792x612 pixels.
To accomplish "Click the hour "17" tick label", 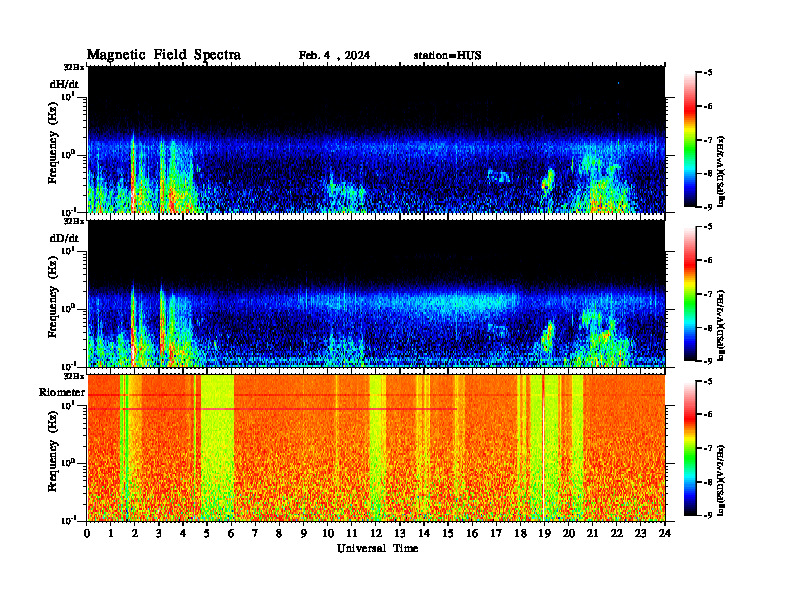I will [496, 533].
